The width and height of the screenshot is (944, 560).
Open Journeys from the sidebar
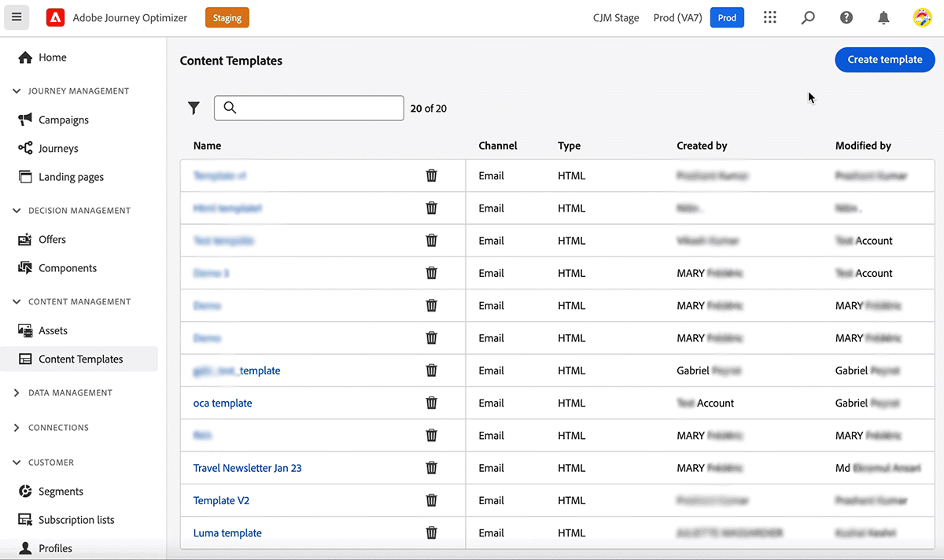click(58, 149)
